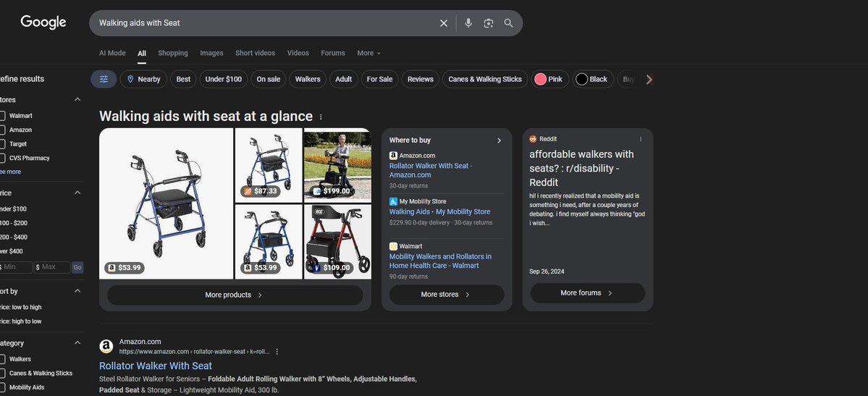Open Google Lens image search icon
Screen dimensions: 868x396
[x=488, y=23]
